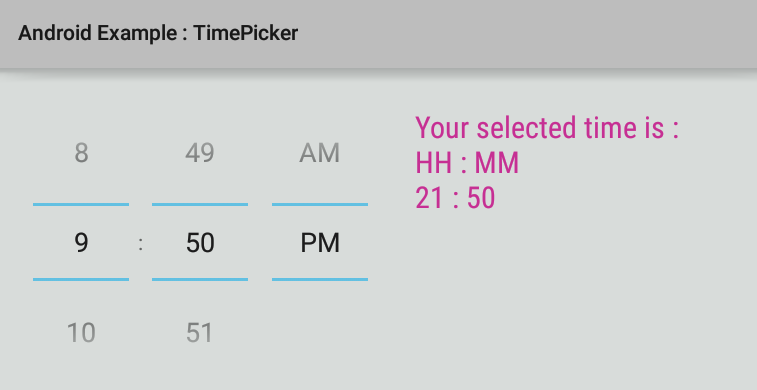The height and width of the screenshot is (390, 757).
Task: Click the blue divider below hour 9
Action: coord(81,279)
